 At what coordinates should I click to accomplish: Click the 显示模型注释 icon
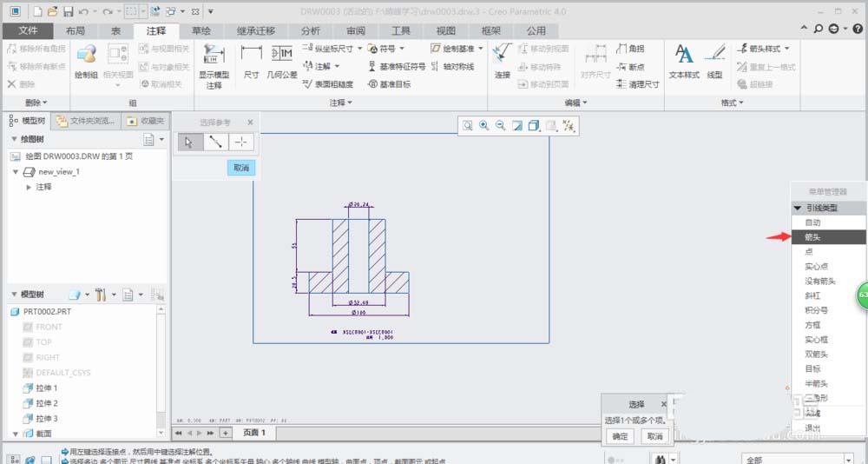pos(214,66)
